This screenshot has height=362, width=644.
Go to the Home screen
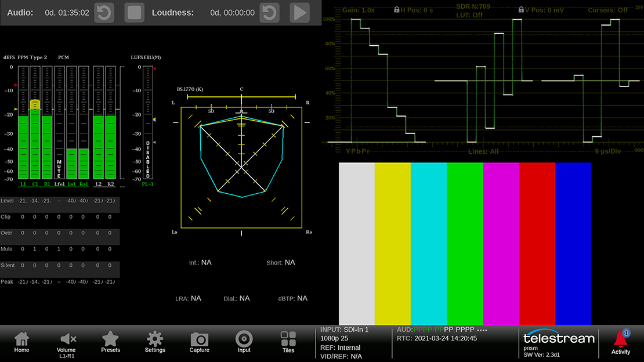point(21,342)
